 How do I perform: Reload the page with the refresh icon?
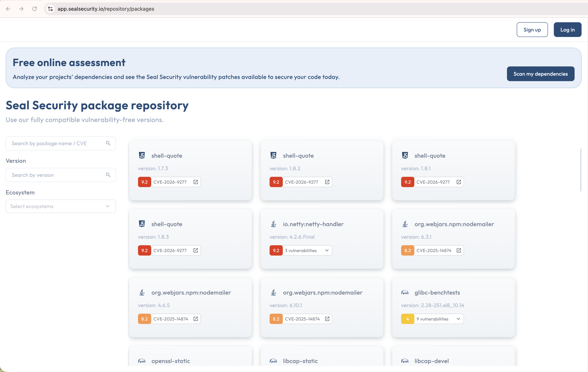34,9
